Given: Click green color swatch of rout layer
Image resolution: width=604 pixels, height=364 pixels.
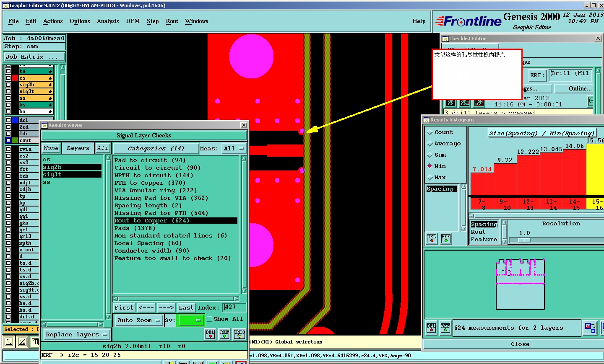Looking at the screenshot, I should point(15,140).
